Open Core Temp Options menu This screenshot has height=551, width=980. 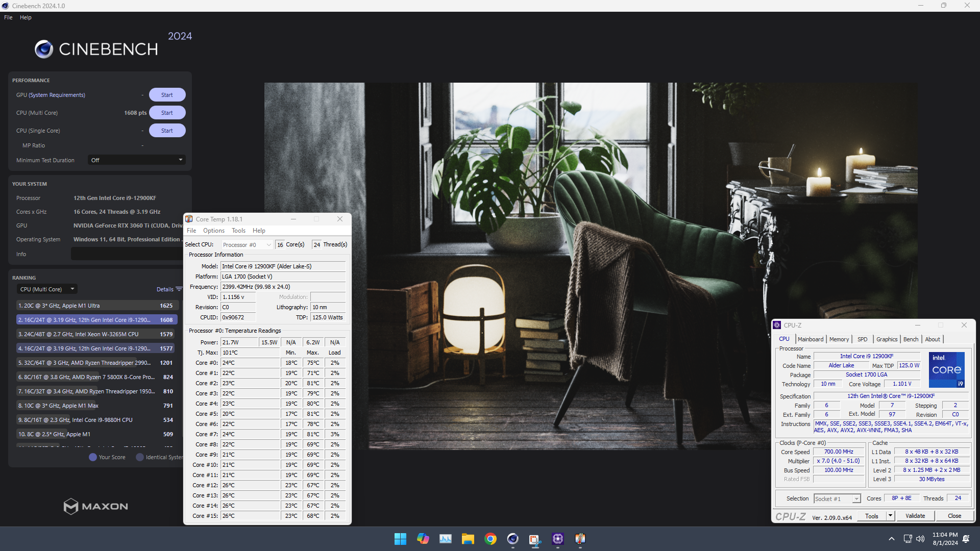tap(213, 231)
